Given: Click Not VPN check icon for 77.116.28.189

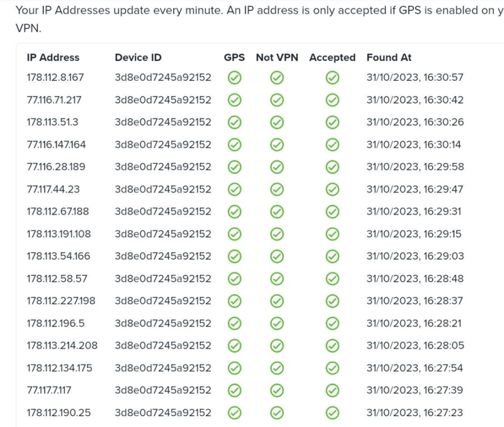Looking at the screenshot, I should point(277,167).
